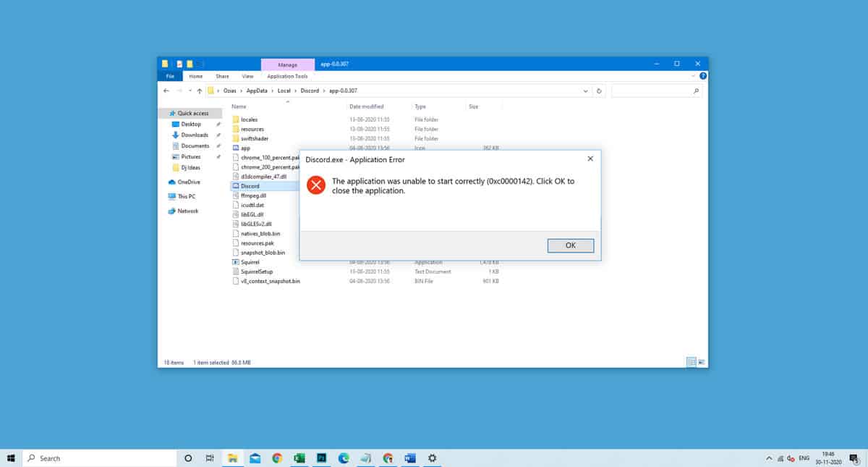Screen dimensions: 868x467
Task: Open Explorer help icon
Action: pyautogui.click(x=703, y=76)
